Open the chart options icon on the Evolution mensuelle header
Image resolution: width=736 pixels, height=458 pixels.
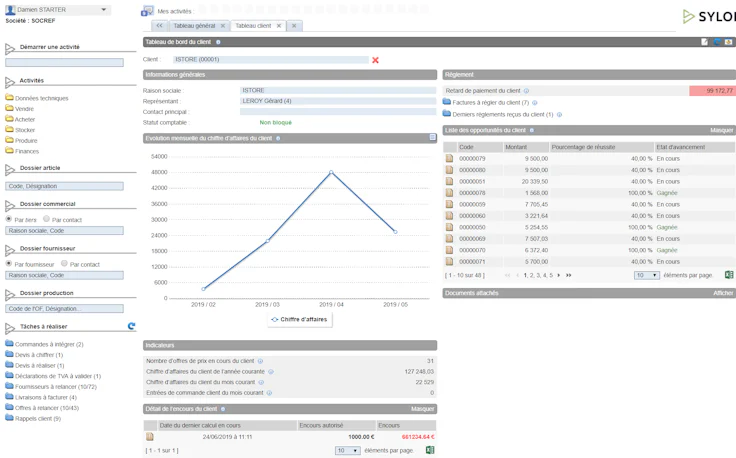(x=433, y=137)
